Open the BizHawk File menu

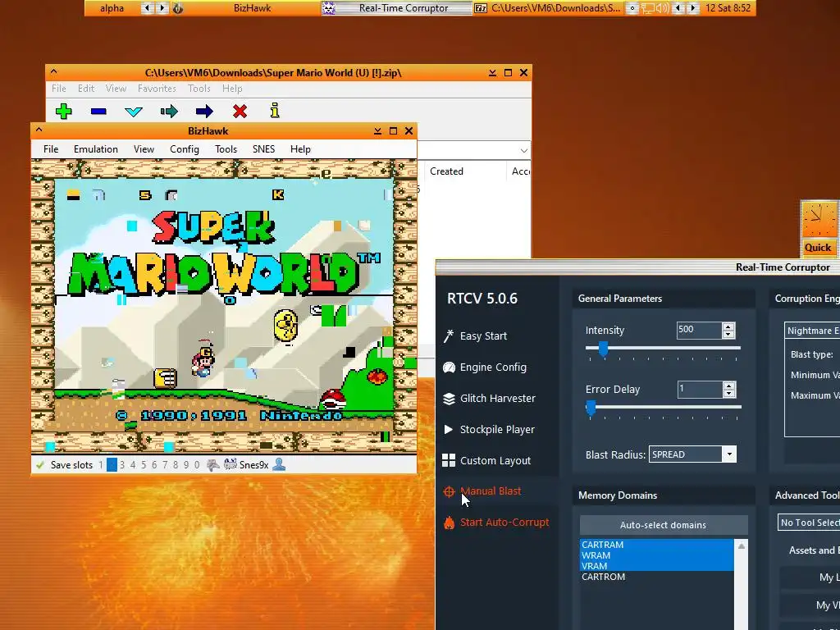[x=51, y=149]
